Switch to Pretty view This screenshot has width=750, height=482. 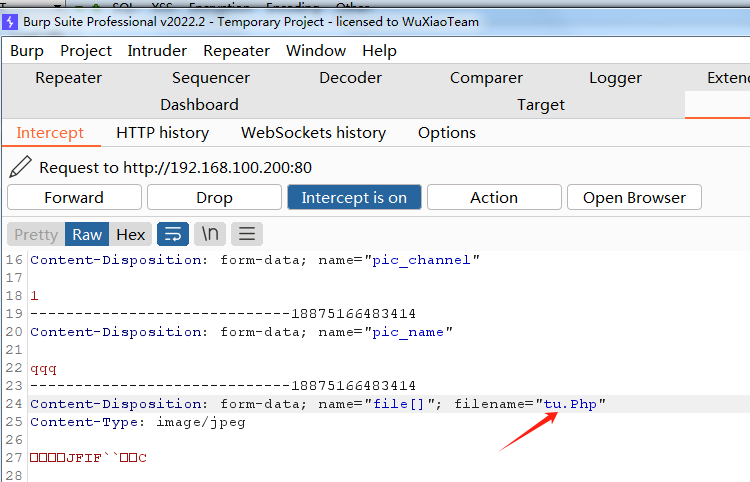pos(36,234)
